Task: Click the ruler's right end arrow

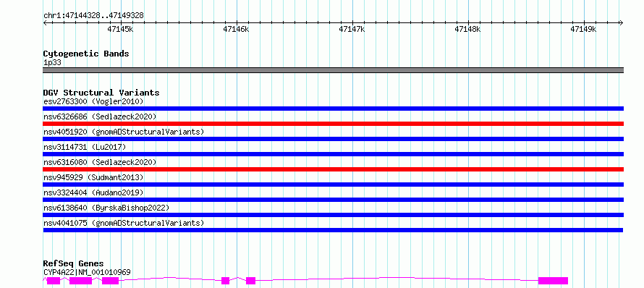Action: coord(621,23)
